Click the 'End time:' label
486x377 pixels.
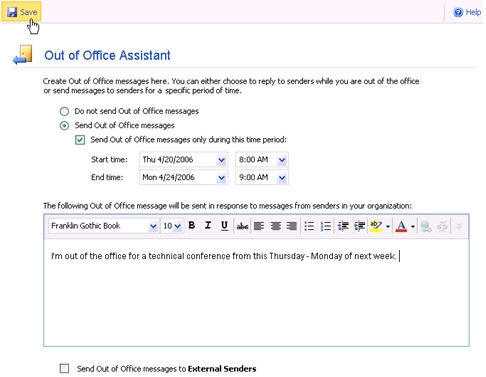[107, 177]
